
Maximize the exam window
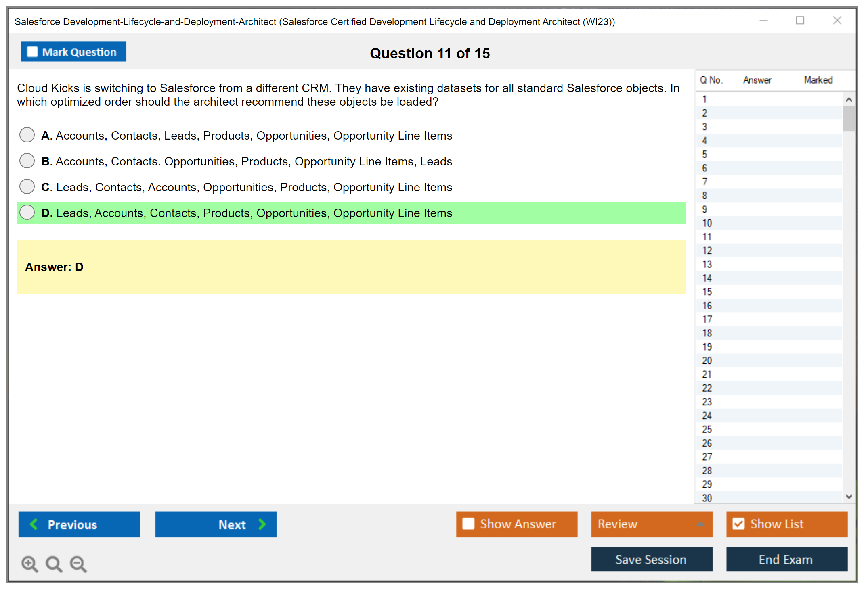[x=800, y=21]
